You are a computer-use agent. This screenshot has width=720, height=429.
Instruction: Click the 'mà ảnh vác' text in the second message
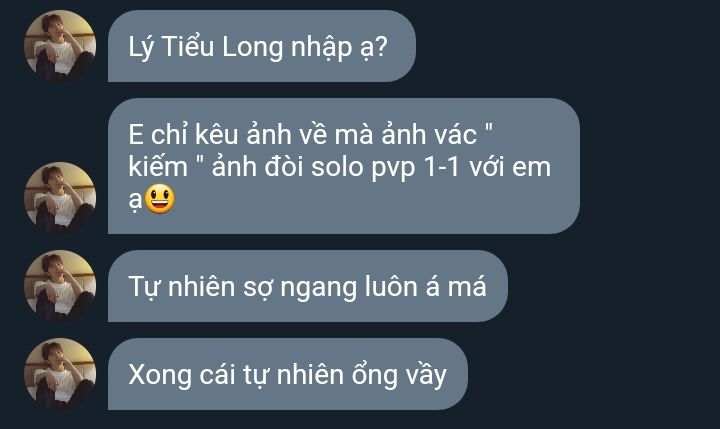click(x=406, y=135)
